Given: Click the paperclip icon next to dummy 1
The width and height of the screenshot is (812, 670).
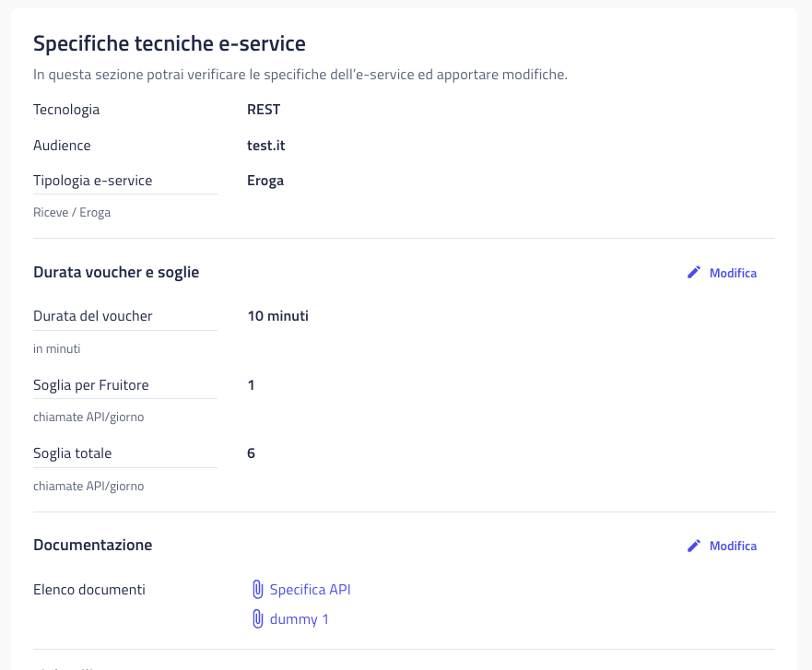Looking at the screenshot, I should coord(257,618).
